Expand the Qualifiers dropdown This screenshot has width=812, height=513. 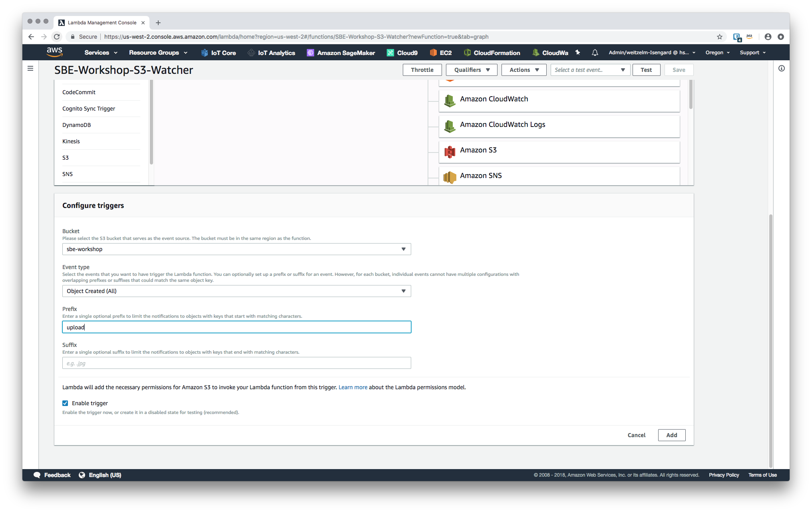coord(472,70)
